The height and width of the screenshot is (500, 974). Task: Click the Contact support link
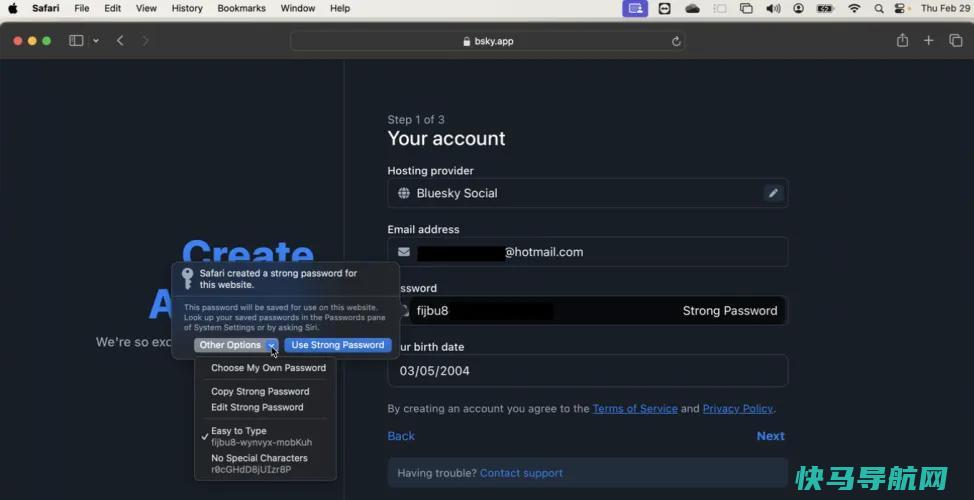point(521,473)
